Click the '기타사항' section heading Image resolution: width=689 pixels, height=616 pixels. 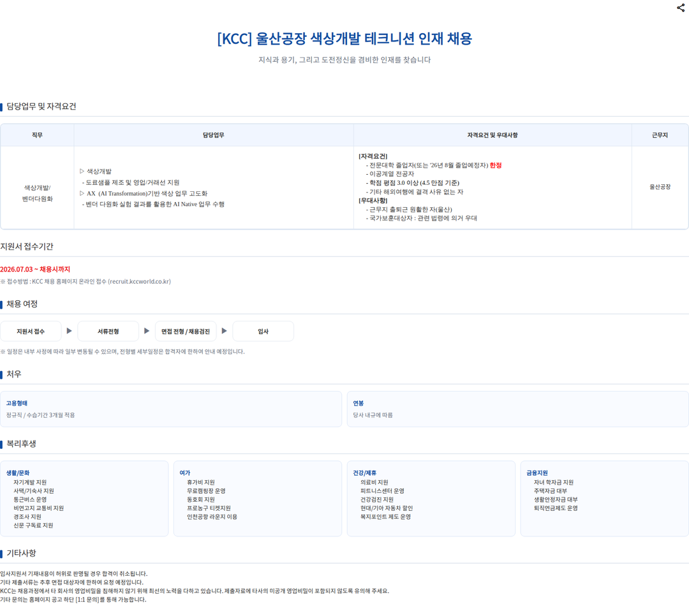pos(21,553)
